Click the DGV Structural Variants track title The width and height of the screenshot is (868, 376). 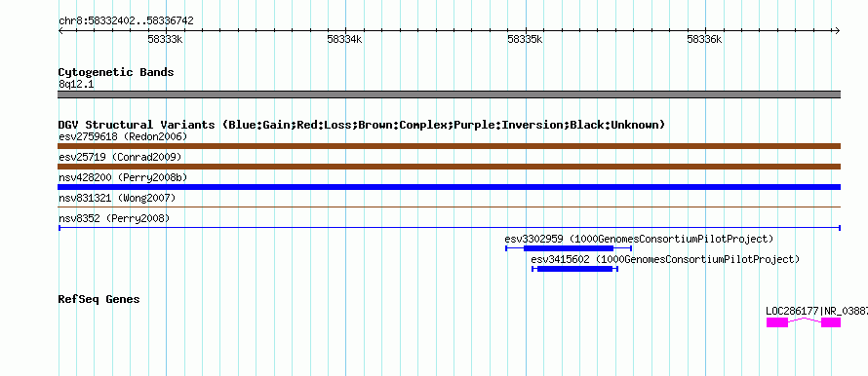pos(361,125)
